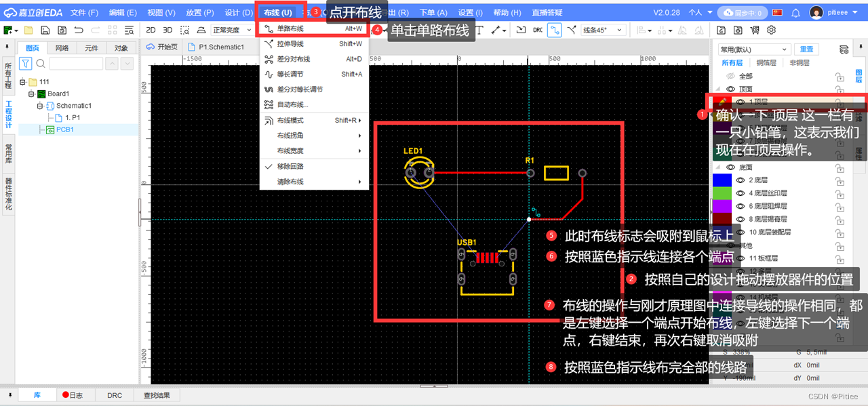Open the 文件 (F) menu
The image size is (868, 406).
coord(85,12)
